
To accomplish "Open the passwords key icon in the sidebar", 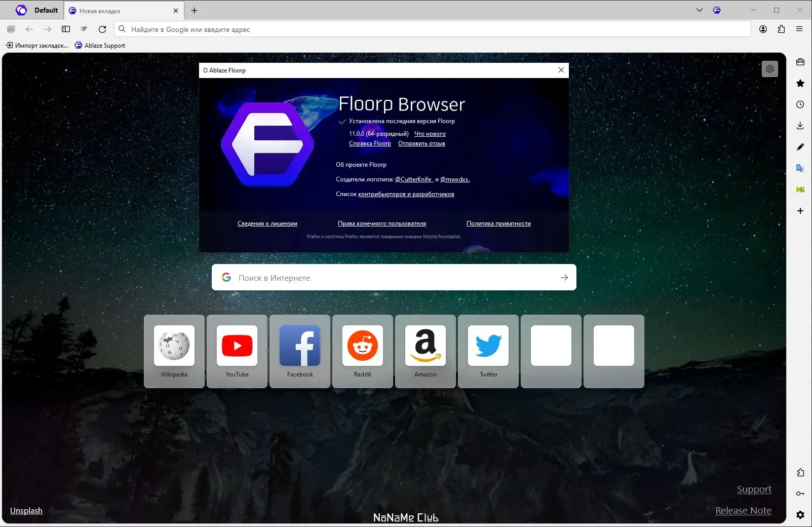I will pyautogui.click(x=800, y=494).
